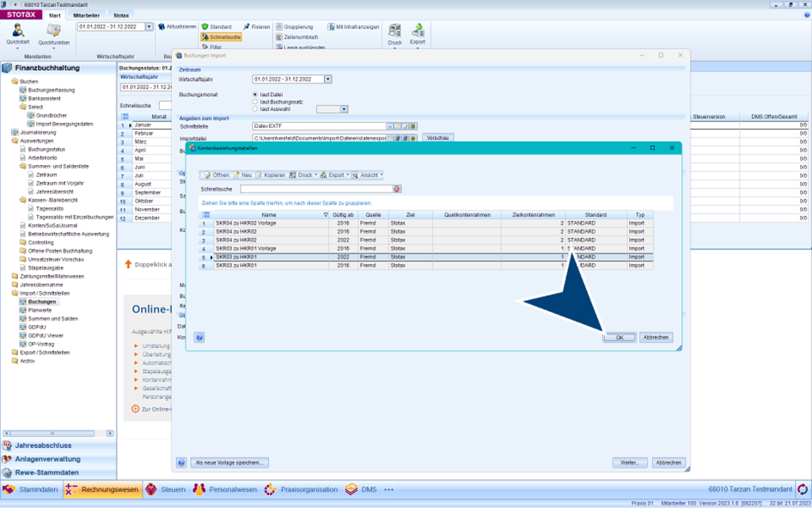Viewport: 812px width, 508px height.
Task: Click the Export icon in the ribbon
Action: tap(418, 32)
